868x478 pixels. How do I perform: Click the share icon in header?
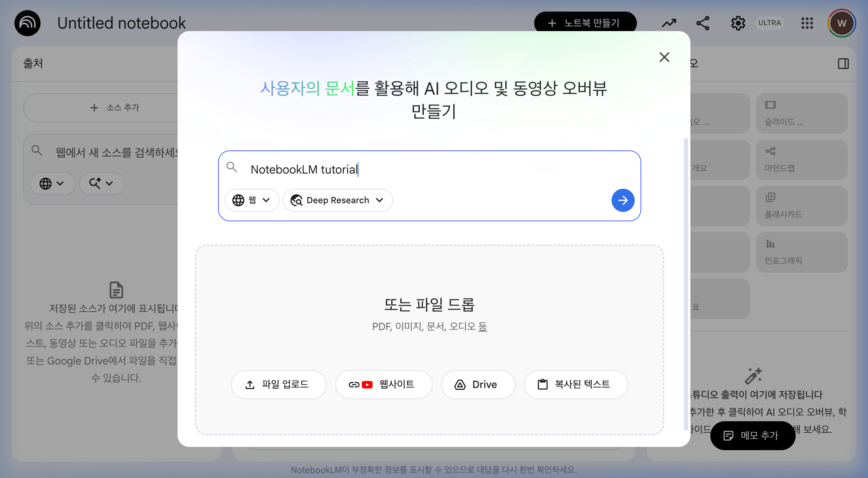tap(703, 23)
